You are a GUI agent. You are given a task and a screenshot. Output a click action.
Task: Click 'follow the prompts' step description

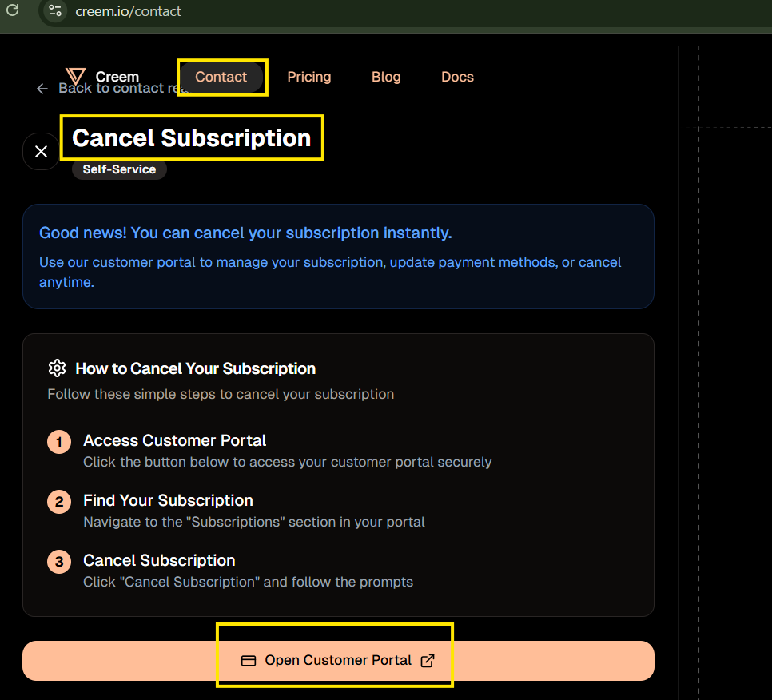(x=248, y=582)
